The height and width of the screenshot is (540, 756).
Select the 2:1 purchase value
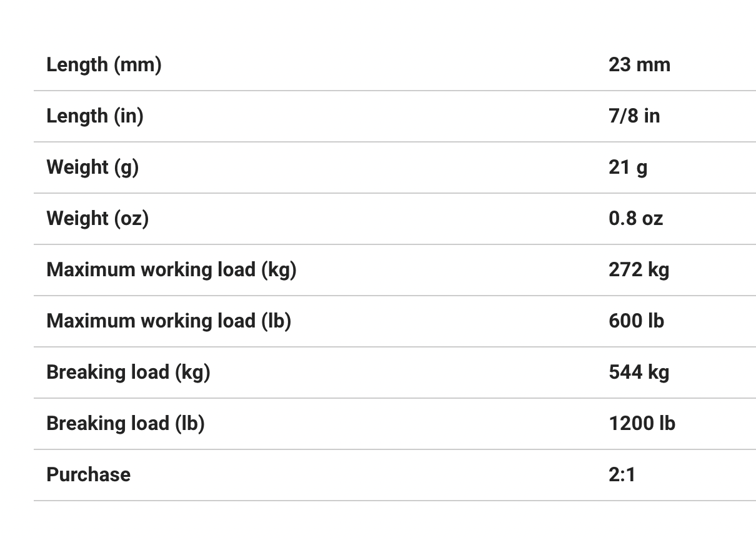tap(622, 474)
